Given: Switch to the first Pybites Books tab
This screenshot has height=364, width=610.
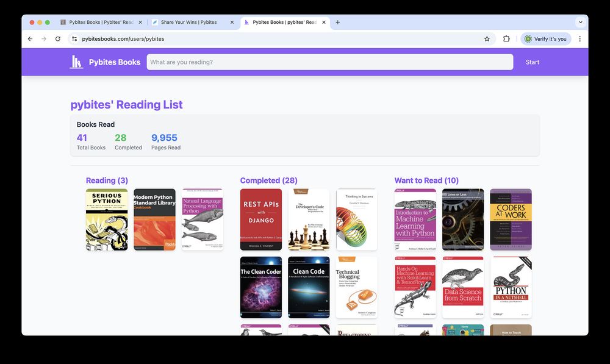Looking at the screenshot, I should pyautogui.click(x=101, y=22).
